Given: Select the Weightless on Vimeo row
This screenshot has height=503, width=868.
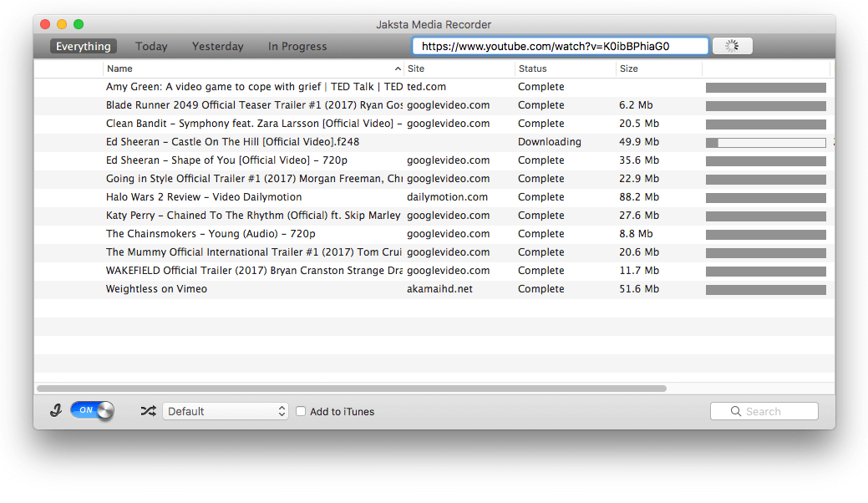Looking at the screenshot, I should tap(434, 289).
